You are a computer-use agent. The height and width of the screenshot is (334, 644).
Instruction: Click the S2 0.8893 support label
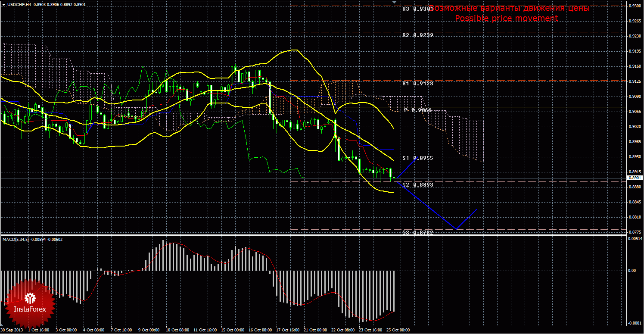418,184
